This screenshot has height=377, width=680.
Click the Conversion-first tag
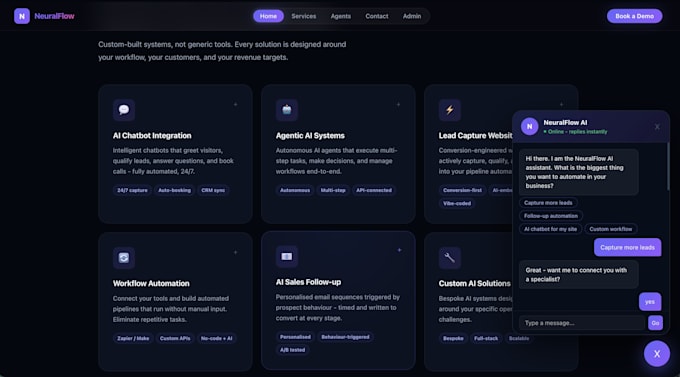[462, 190]
